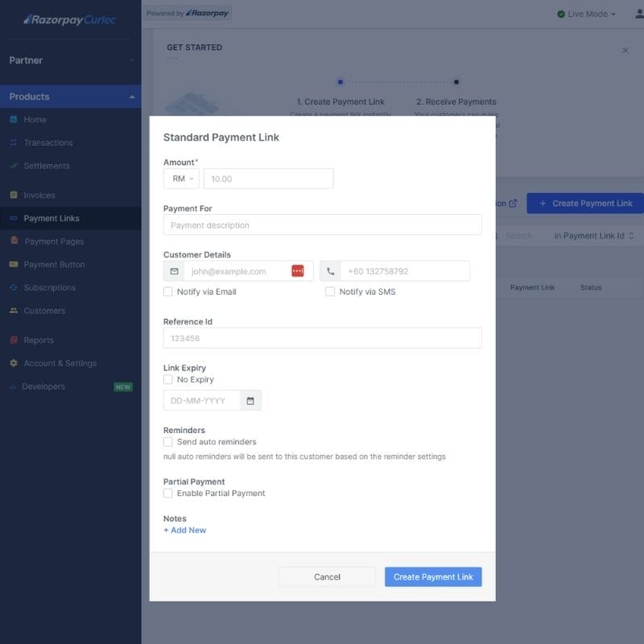Expand the Live Mode dropdown

(x=587, y=14)
